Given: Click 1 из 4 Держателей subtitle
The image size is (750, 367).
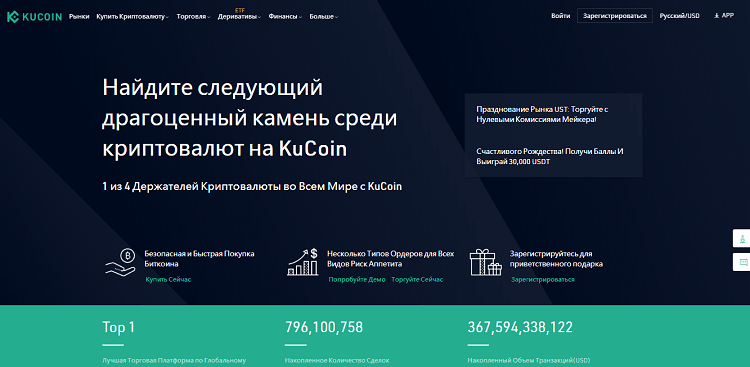Looking at the screenshot, I should point(252,187).
